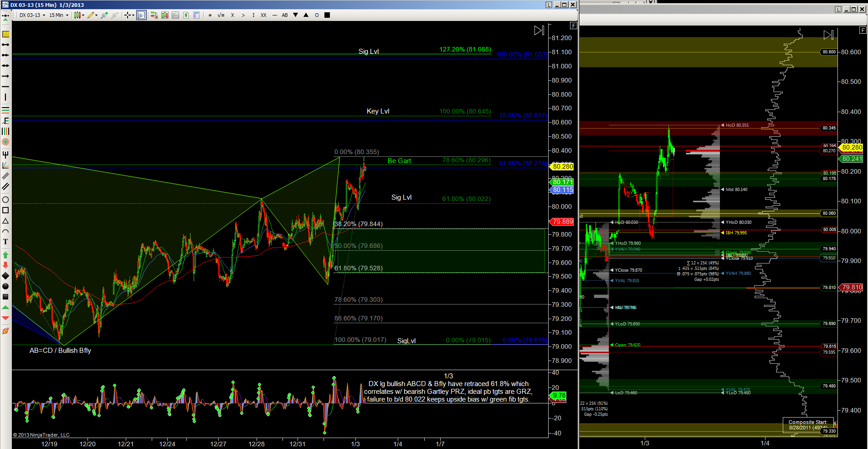Toggle the F button on right chart
Image resolution: width=868 pixels, height=449 pixels.
point(863,30)
